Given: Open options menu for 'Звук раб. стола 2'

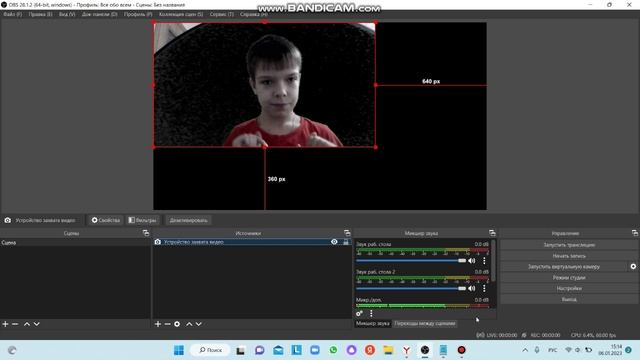Looking at the screenshot, I should (x=484, y=288).
